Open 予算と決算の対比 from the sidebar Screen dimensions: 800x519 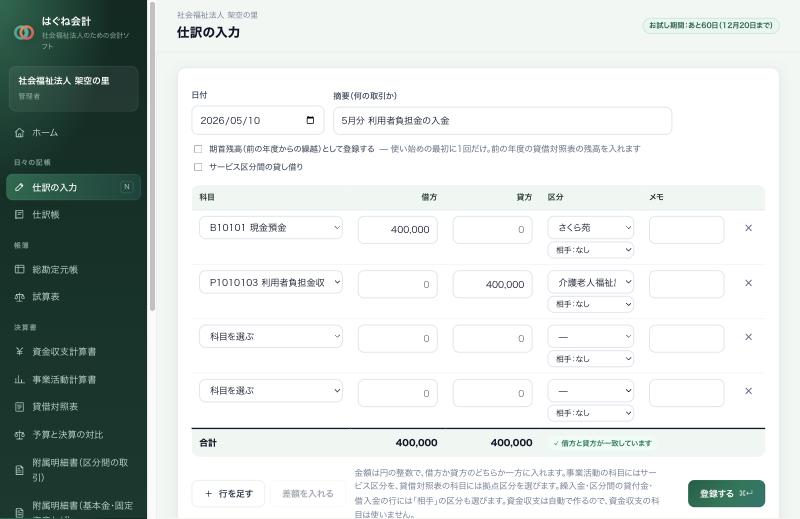(x=73, y=434)
